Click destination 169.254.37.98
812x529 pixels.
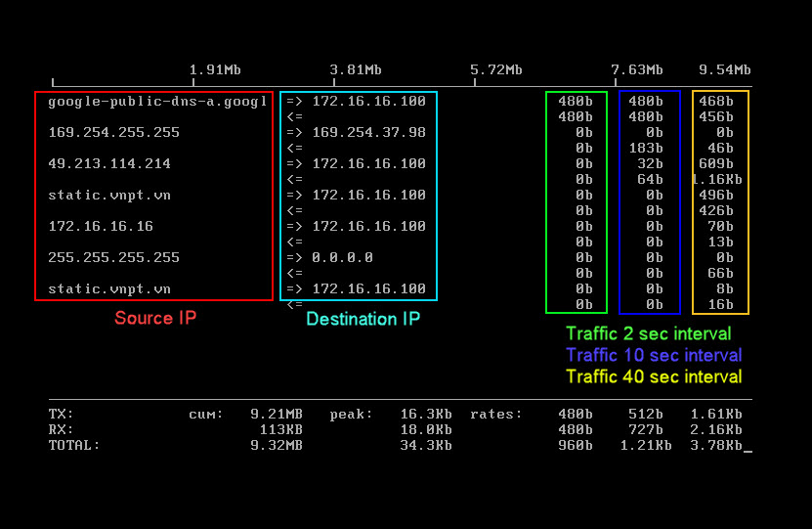pyautogui.click(x=368, y=133)
